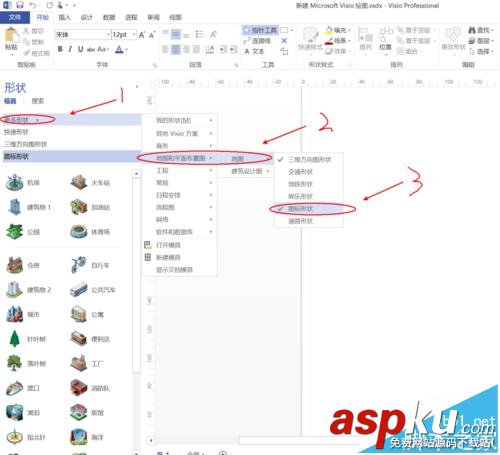Open the File (文件) tab
Viewport: 500px width, 455px height.
[x=15, y=17]
